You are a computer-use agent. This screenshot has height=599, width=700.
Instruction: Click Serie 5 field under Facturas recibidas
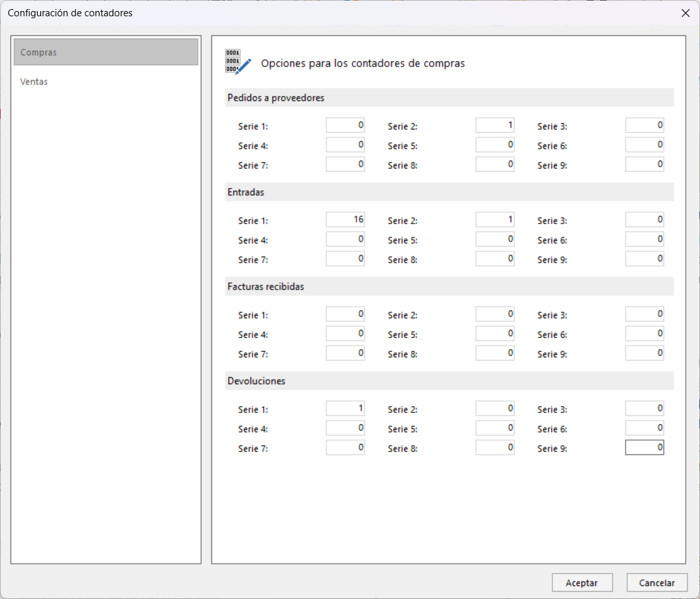494,333
